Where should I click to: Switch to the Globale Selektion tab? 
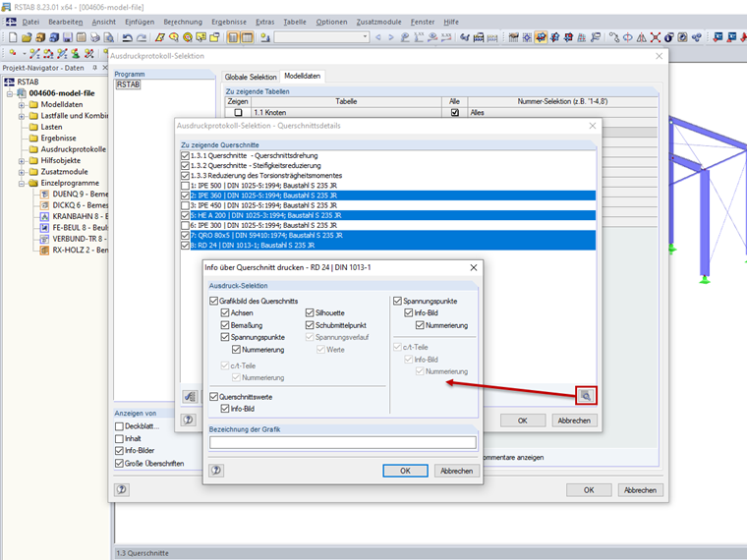(x=251, y=77)
